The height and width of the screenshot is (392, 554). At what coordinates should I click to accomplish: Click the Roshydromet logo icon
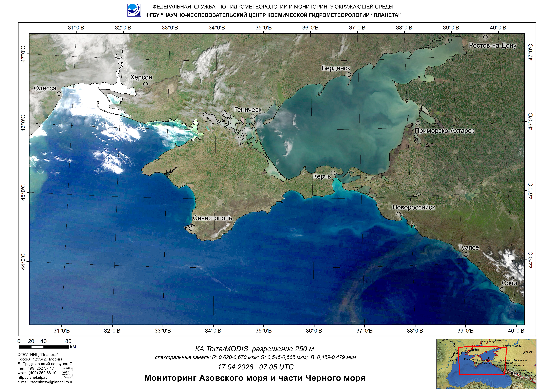(134, 10)
